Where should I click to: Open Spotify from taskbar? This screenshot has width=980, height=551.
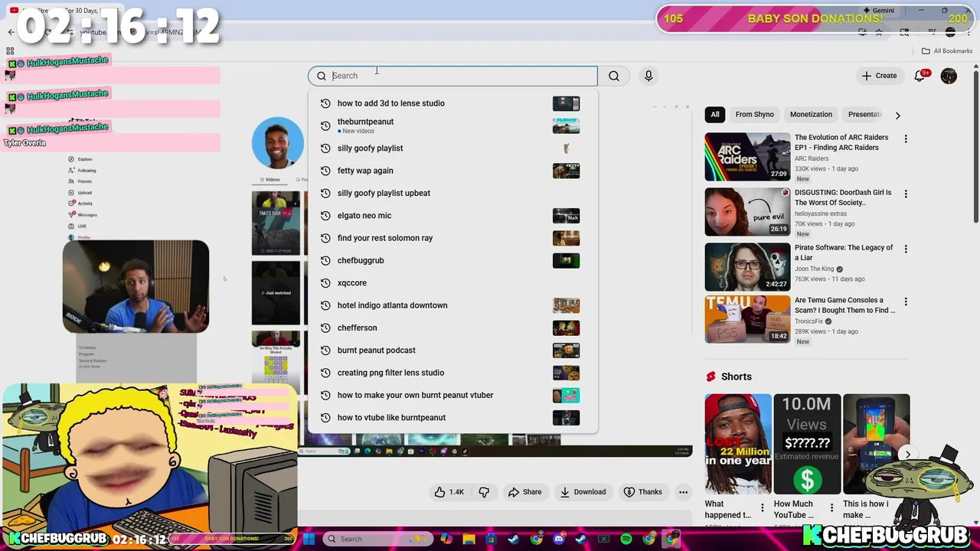(x=626, y=539)
